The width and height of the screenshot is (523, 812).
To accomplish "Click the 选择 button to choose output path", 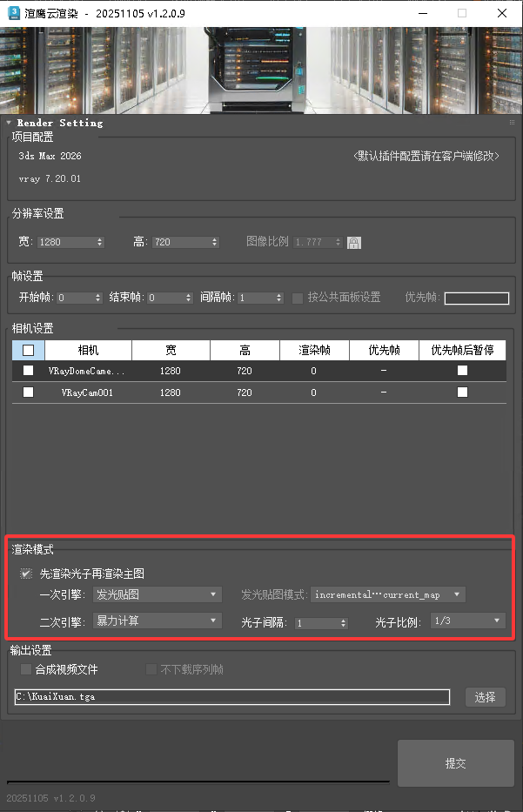I will pyautogui.click(x=486, y=697).
